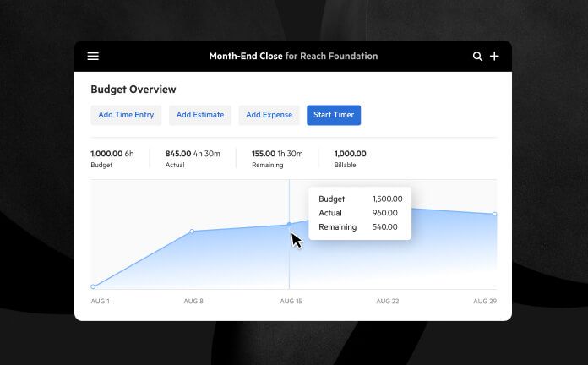Select the Budget 1,000.00 summary stat
This screenshot has width=588, height=365.
[112, 159]
